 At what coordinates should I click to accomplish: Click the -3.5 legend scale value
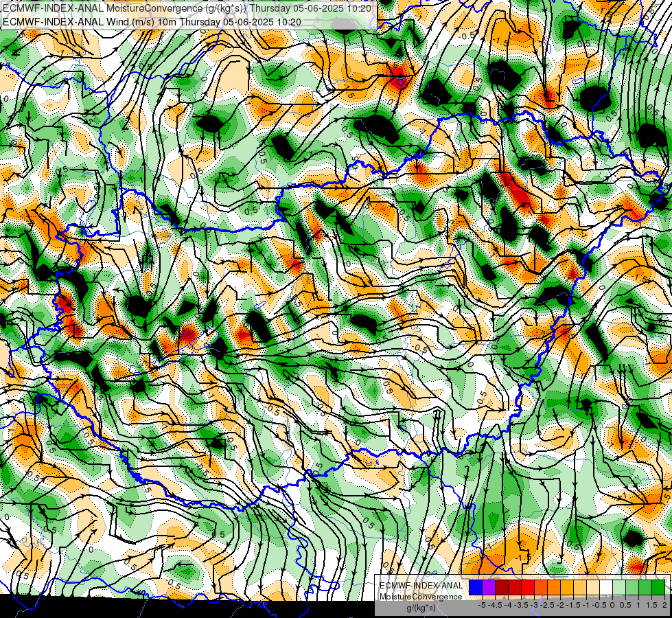[x=521, y=605]
